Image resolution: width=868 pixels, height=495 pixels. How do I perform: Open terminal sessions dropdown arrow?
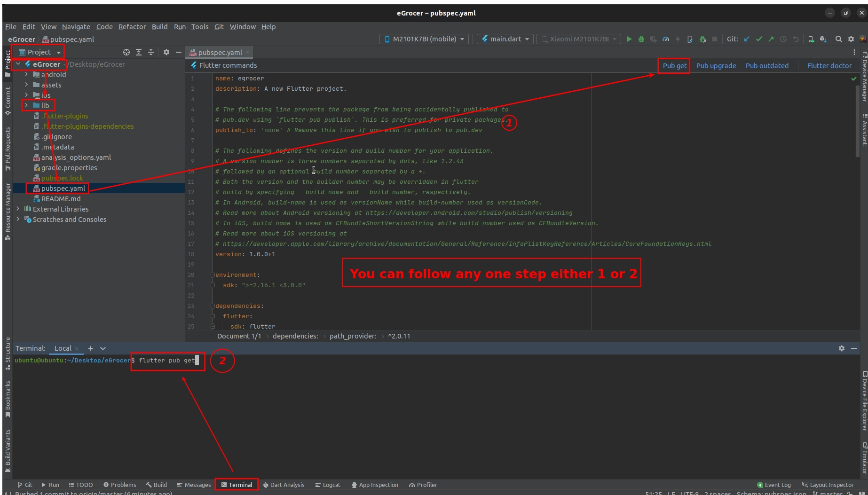pyautogui.click(x=103, y=348)
